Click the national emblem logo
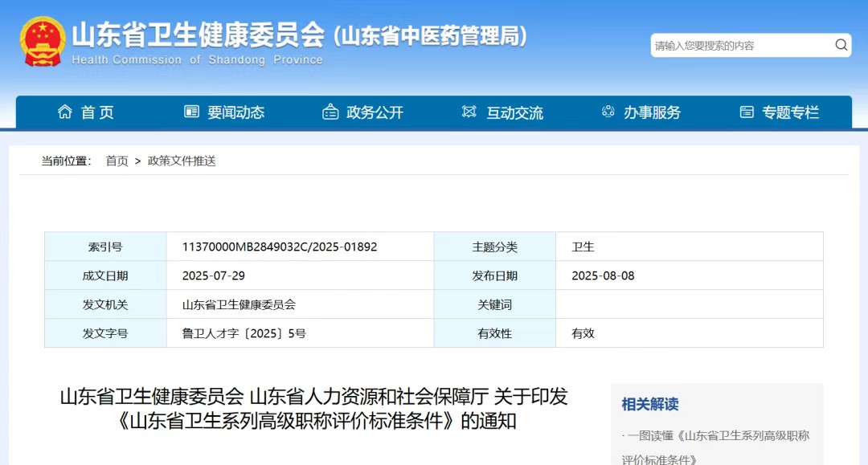This screenshot has height=465, width=868. pyautogui.click(x=43, y=42)
